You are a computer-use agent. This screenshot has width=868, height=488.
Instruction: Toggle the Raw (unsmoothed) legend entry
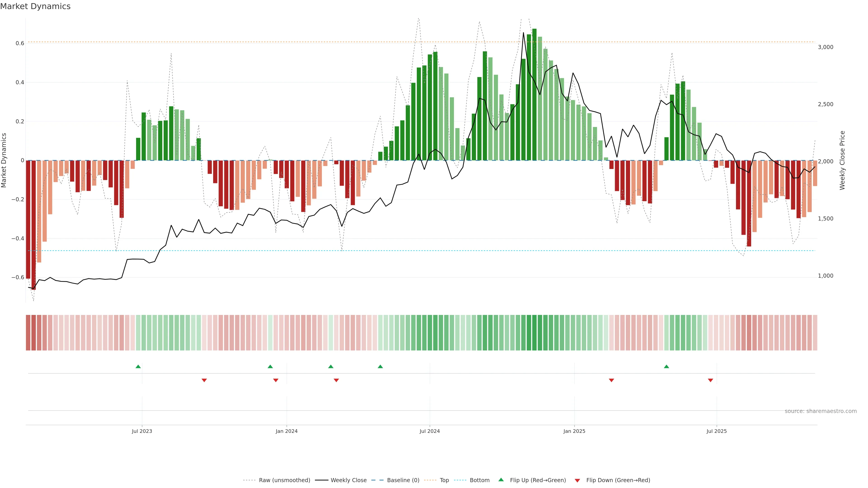click(284, 480)
